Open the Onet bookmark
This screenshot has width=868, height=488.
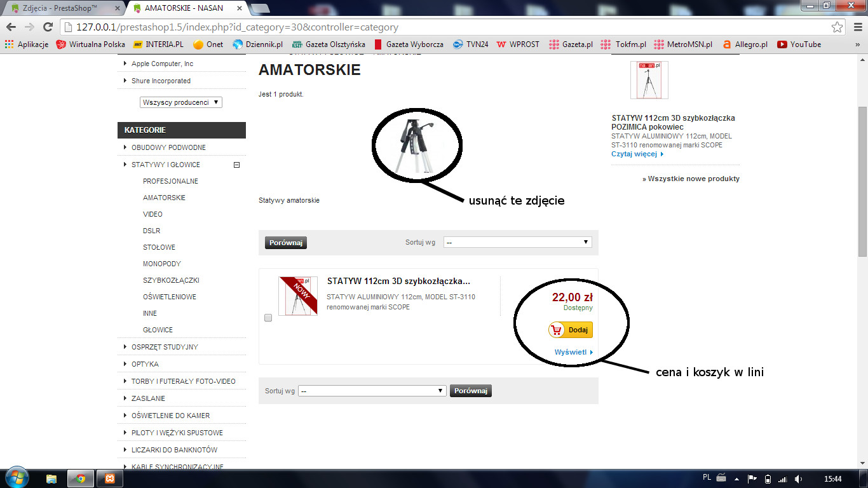[208, 44]
